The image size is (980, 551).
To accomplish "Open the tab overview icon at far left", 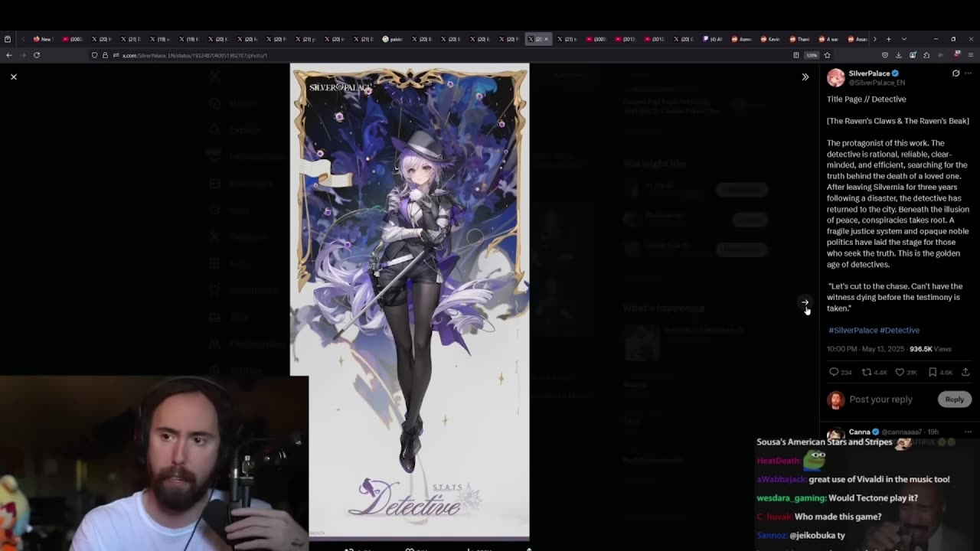I will 8,39.
